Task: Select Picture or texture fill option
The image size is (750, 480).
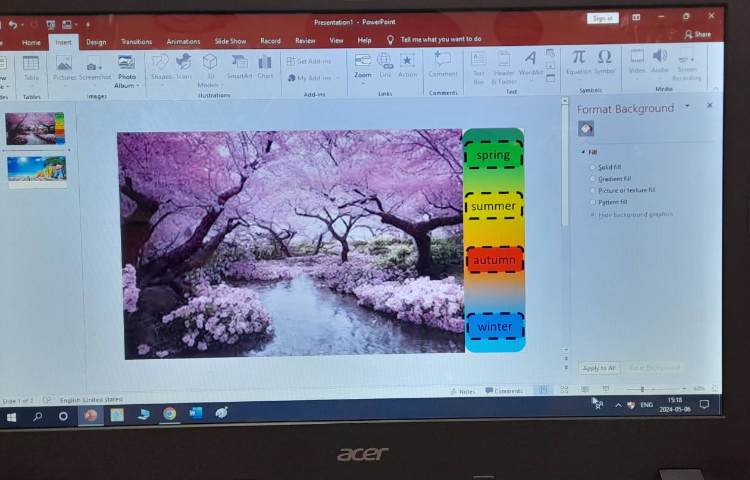Action: pos(593,190)
